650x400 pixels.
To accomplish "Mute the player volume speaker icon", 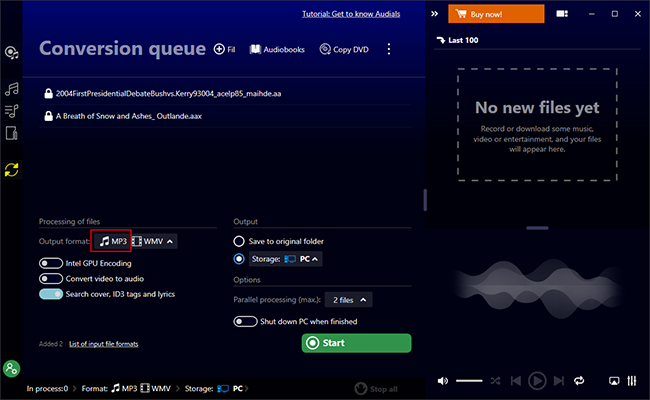I will (443, 381).
